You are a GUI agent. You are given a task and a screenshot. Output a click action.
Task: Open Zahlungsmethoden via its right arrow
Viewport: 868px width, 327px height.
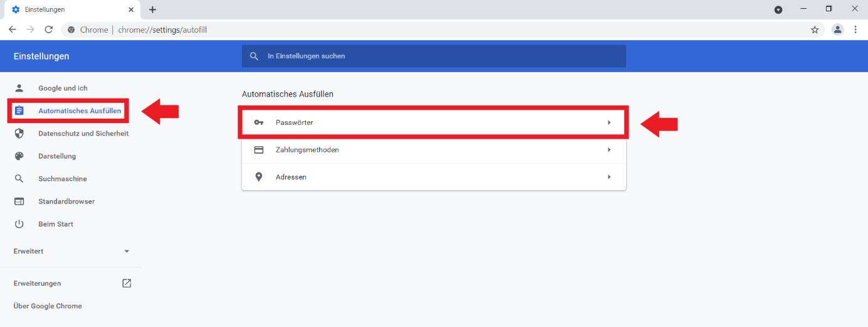tap(609, 150)
